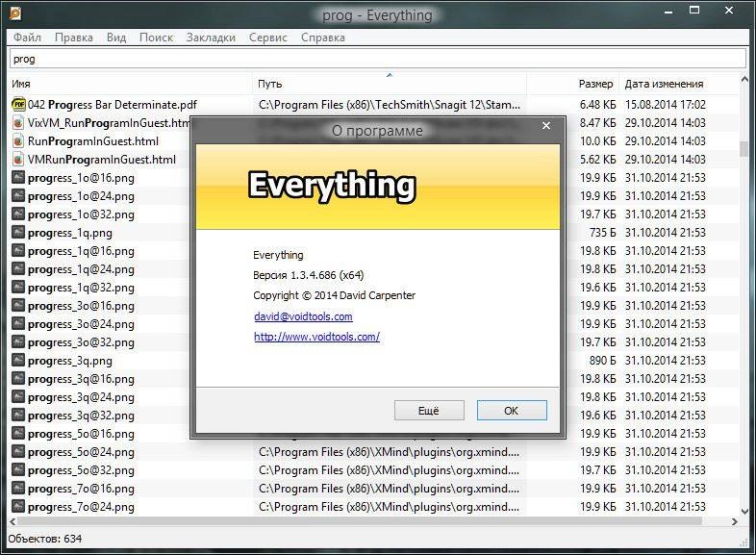Click the image icon of progress_7o@16.png
Viewport: 756px width, 555px height.
[x=18, y=489]
